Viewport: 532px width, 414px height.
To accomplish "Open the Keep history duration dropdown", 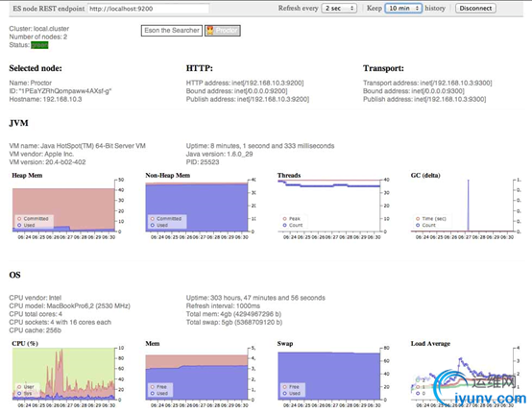I will [403, 8].
